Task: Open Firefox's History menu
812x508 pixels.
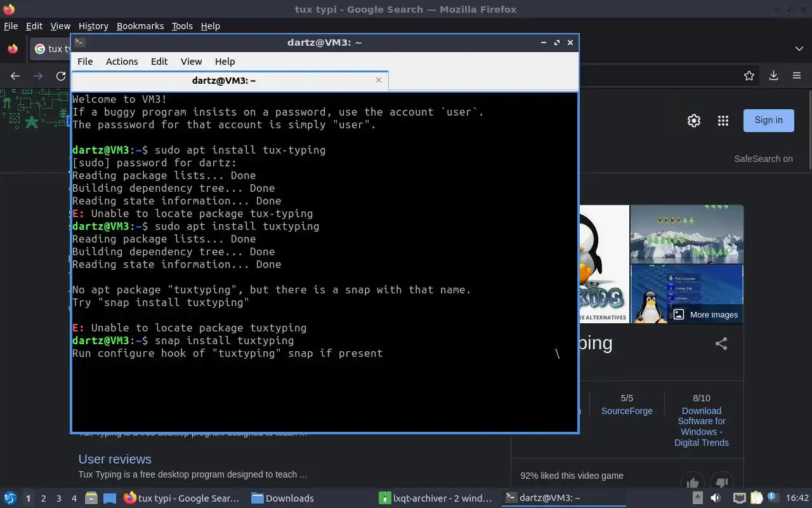Action: click(93, 26)
